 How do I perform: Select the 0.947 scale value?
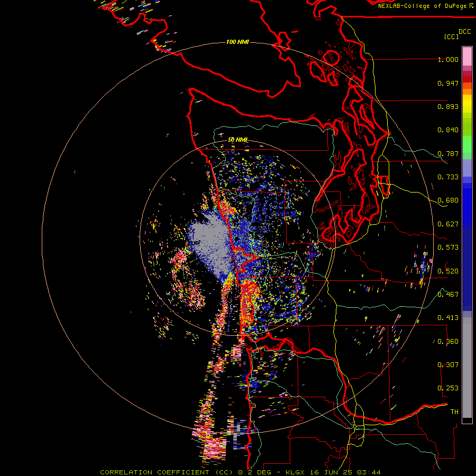tap(448, 83)
